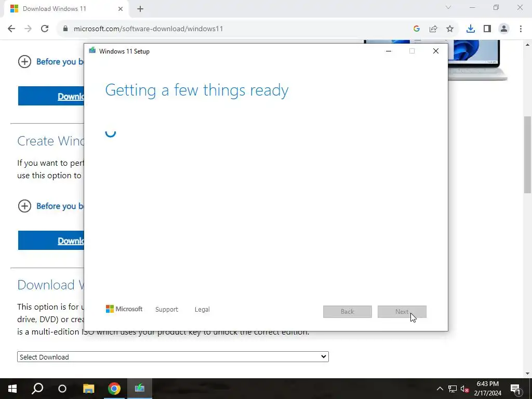View site information padlock icon
The image size is (532, 399).
tap(65, 29)
